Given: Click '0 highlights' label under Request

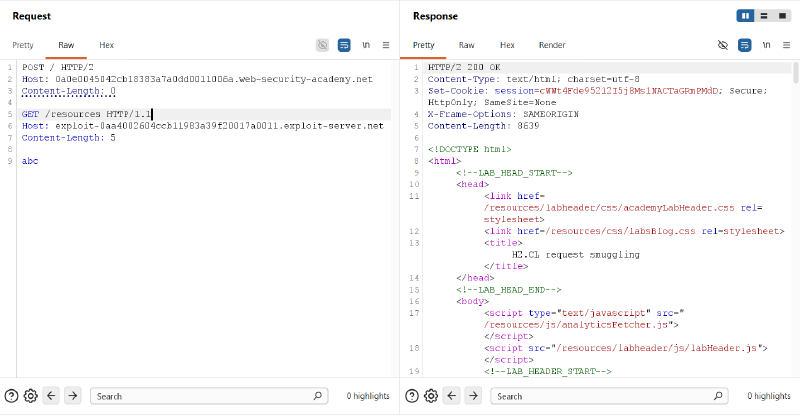Looking at the screenshot, I should click(368, 396).
